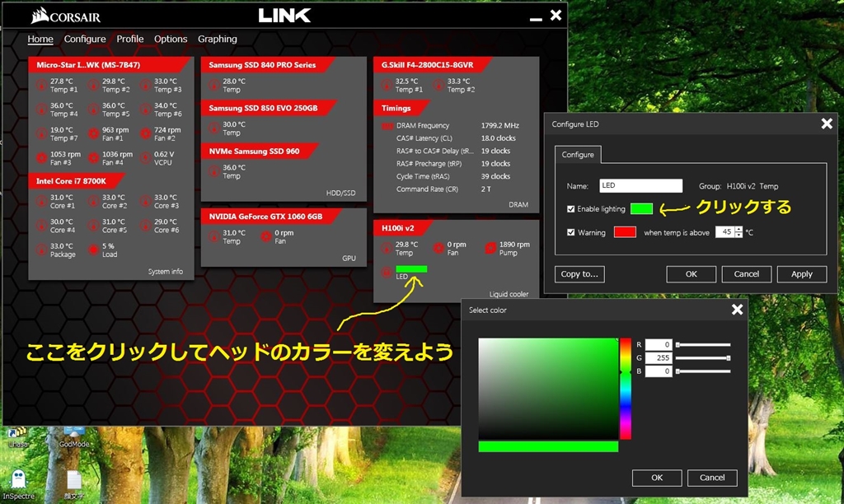The width and height of the screenshot is (844, 504).
Task: Click the motherboard Temp #1 icon
Action: [41, 85]
